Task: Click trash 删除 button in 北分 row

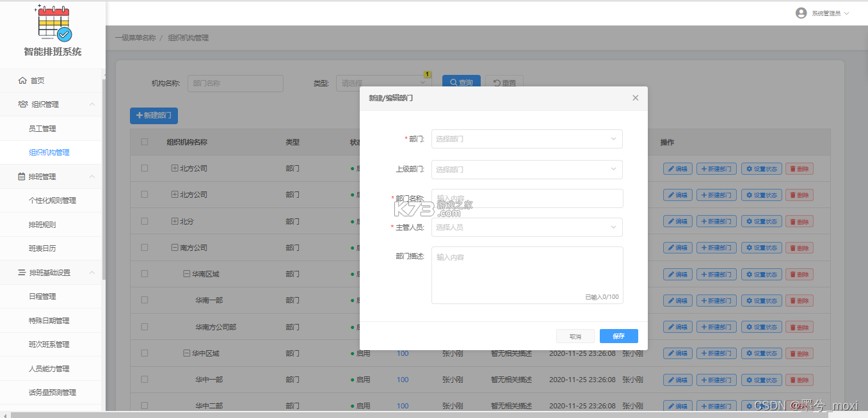Action: [799, 221]
